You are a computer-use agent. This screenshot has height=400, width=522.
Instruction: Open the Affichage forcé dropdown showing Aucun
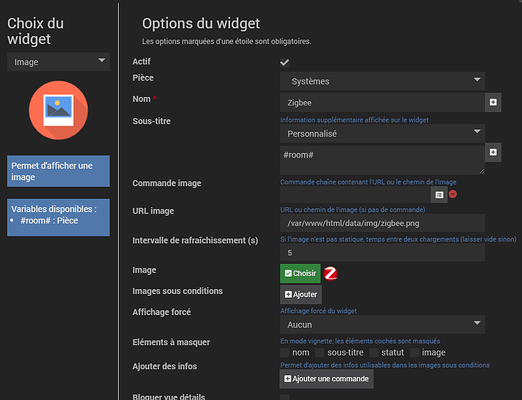[x=382, y=325]
